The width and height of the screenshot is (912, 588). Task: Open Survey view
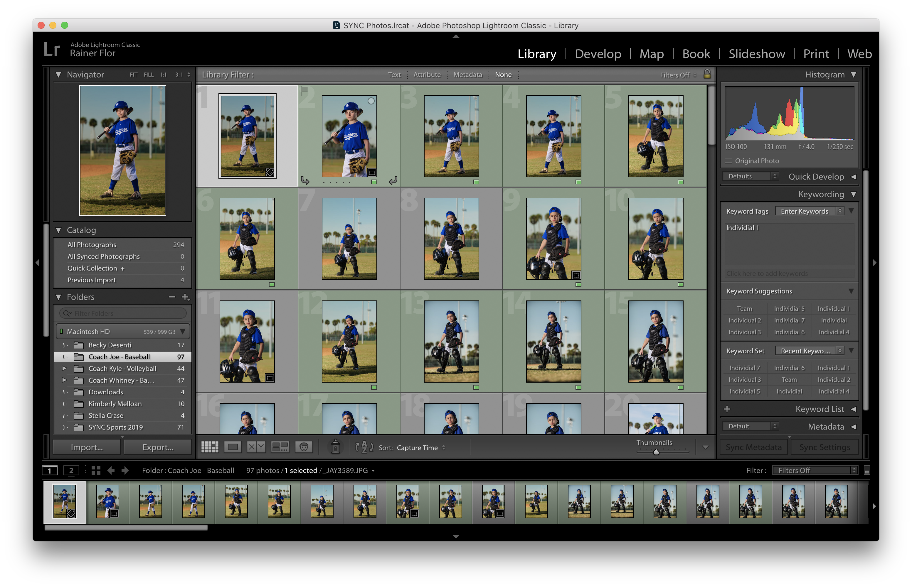coord(280,447)
